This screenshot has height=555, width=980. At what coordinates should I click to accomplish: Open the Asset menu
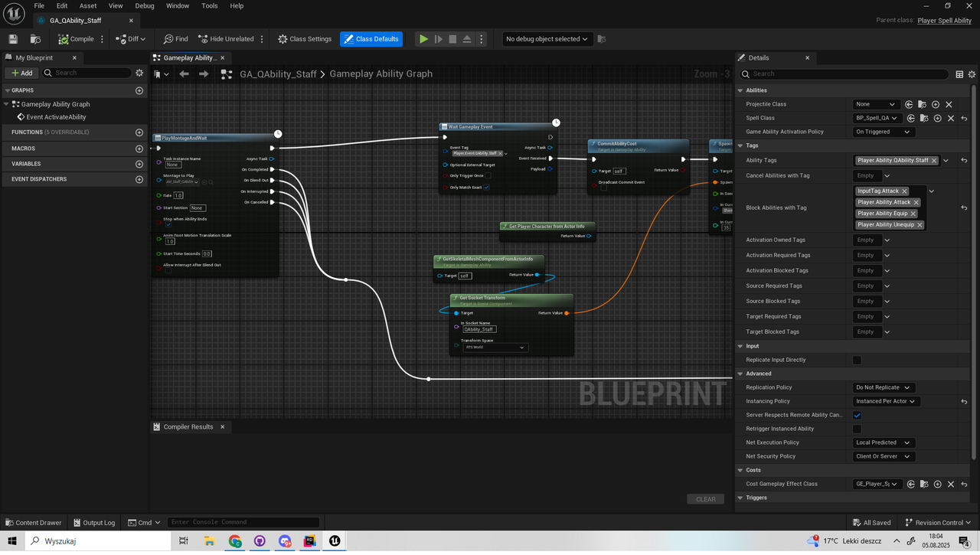click(x=88, y=5)
